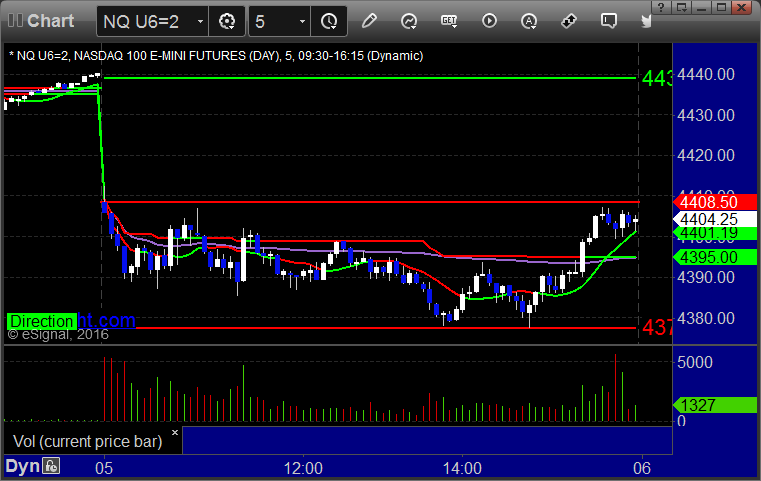Start bar replay with the play icon
The image size is (761, 481).
pyautogui.click(x=489, y=21)
